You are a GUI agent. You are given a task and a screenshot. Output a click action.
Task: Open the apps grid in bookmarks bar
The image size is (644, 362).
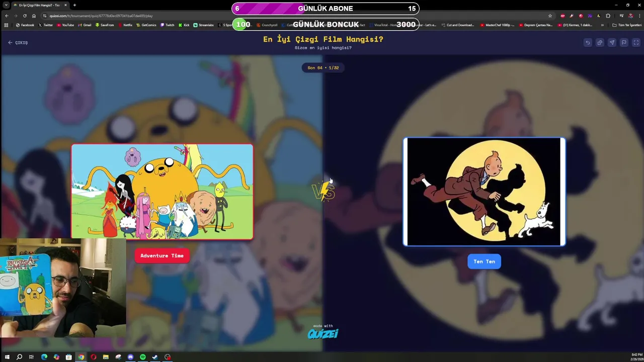pyautogui.click(x=7, y=25)
